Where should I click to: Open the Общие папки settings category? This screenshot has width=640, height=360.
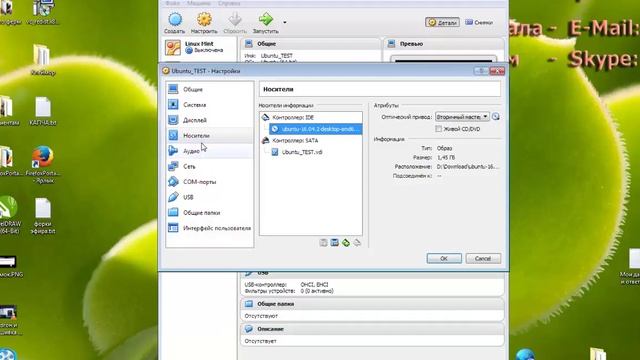pyautogui.click(x=210, y=213)
